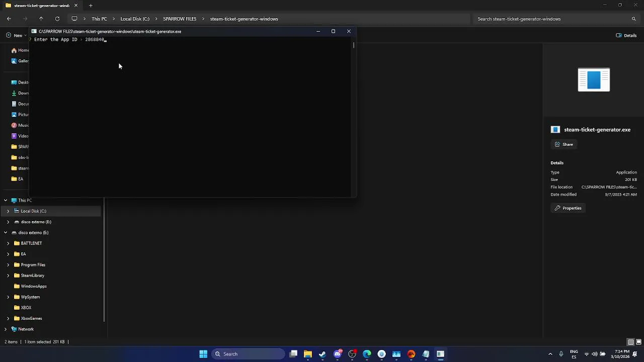
Task: Open the notification bell in the tray
Action: [x=635, y=354]
